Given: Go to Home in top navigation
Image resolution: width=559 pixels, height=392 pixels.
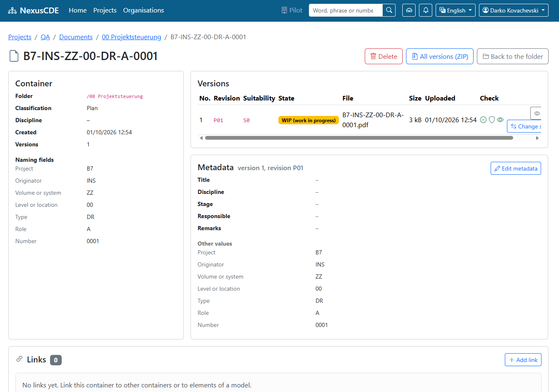Looking at the screenshot, I should (78, 10).
